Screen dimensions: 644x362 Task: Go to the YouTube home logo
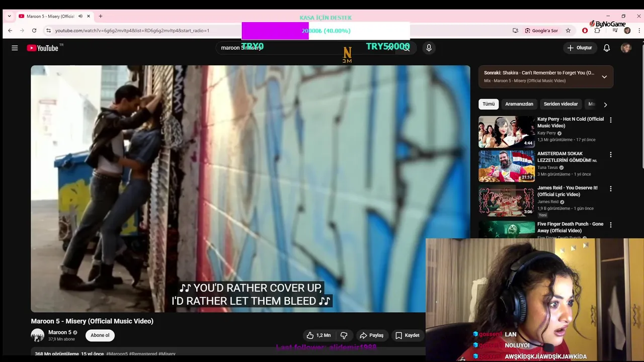point(43,48)
